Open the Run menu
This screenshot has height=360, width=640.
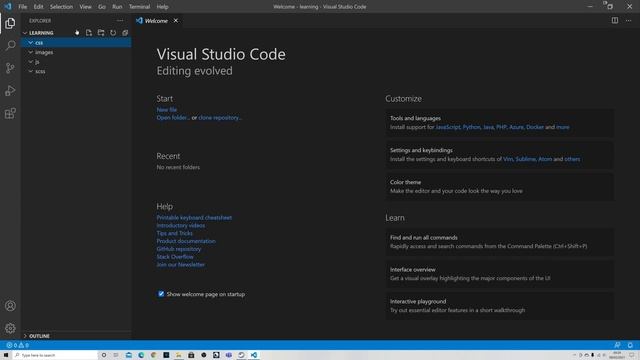[x=117, y=7]
